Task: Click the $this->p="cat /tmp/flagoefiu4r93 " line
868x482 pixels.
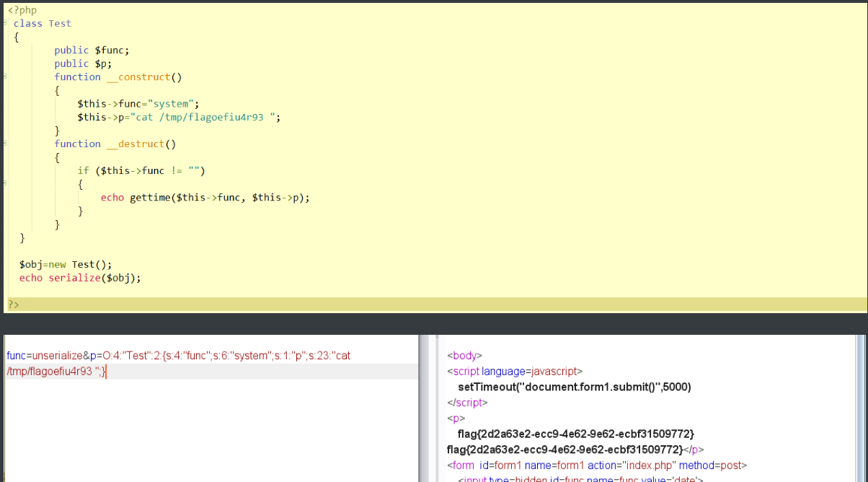Action: 179,117
